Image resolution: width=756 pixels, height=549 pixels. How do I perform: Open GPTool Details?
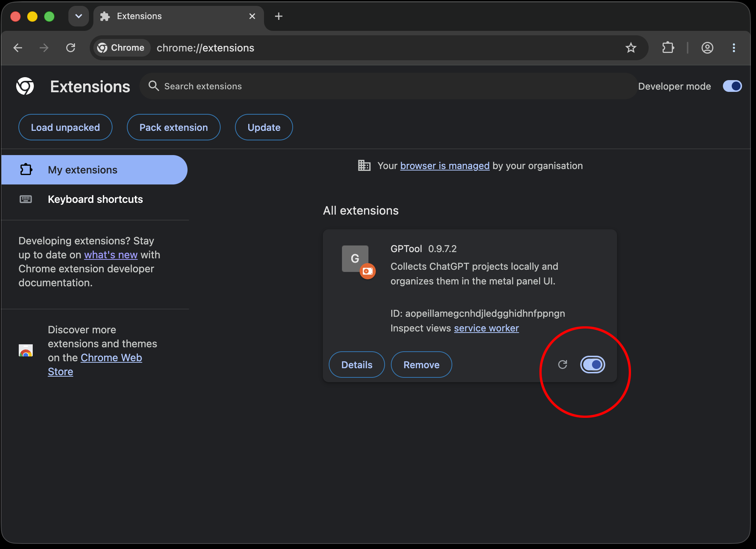click(357, 365)
